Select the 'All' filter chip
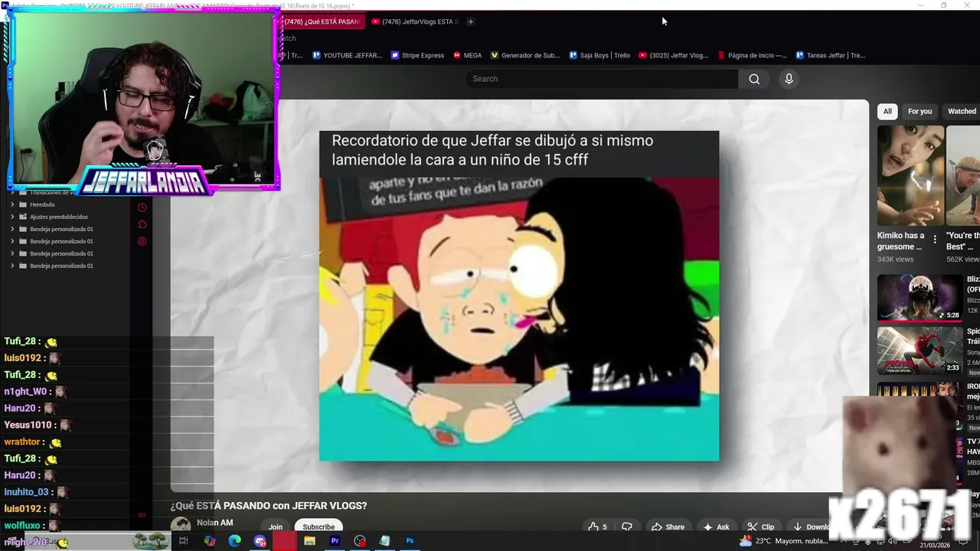 click(887, 111)
